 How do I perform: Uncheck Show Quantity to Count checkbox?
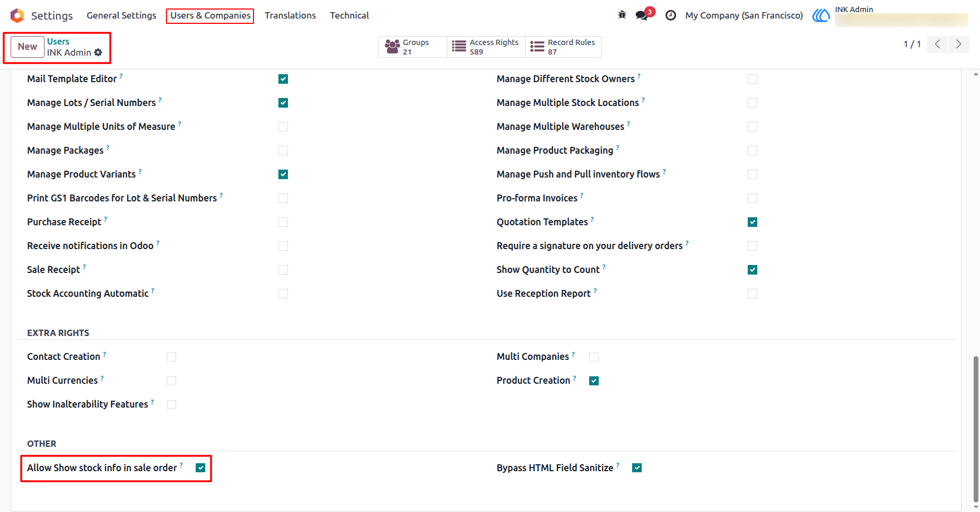tap(752, 270)
